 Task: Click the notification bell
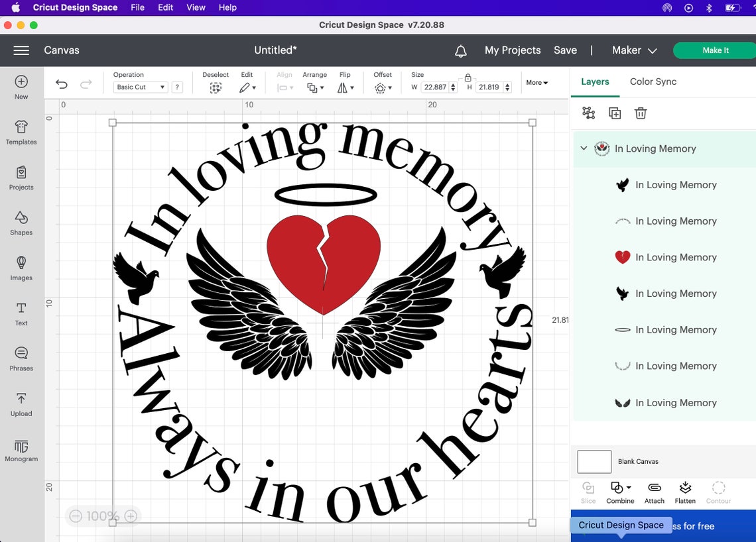pos(460,50)
